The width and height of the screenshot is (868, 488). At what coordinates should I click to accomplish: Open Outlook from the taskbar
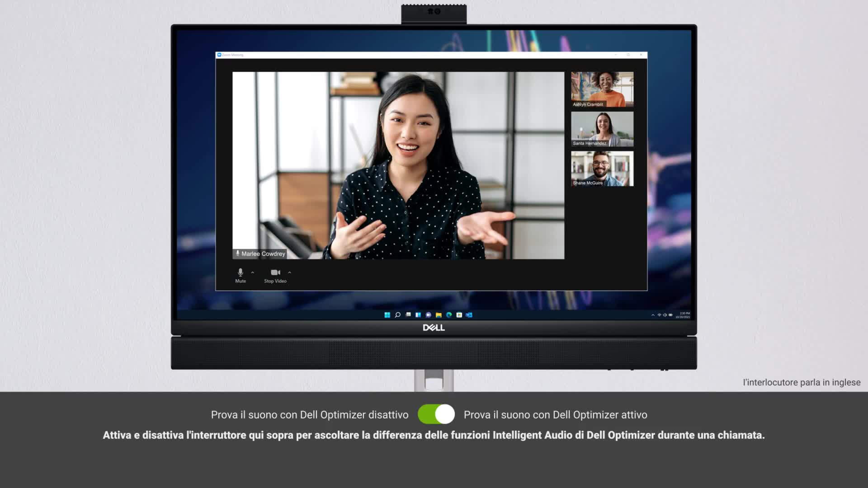click(x=469, y=315)
